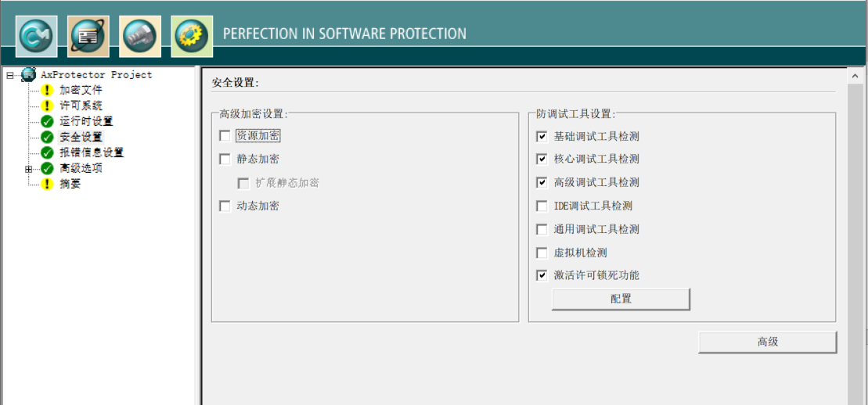Image resolution: width=868 pixels, height=405 pixels.
Task: Click green check icon beside 运行时设置
Action: 47,121
